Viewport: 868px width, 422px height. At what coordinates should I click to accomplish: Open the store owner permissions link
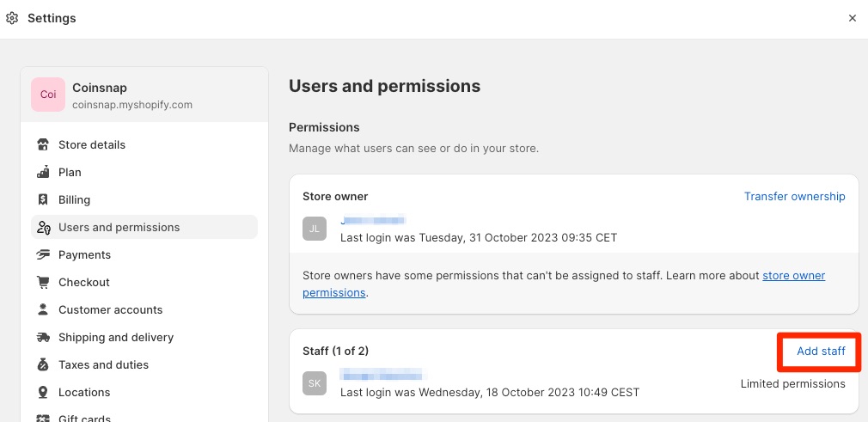(793, 276)
